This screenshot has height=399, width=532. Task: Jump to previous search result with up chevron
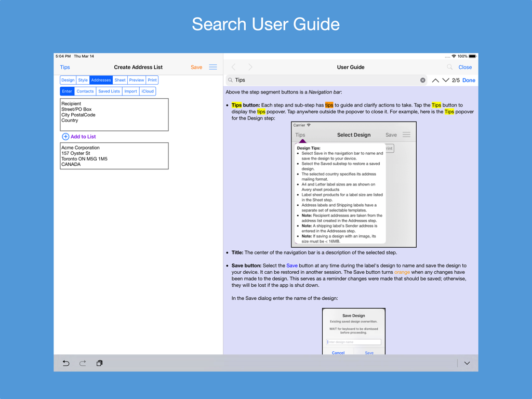pos(435,81)
